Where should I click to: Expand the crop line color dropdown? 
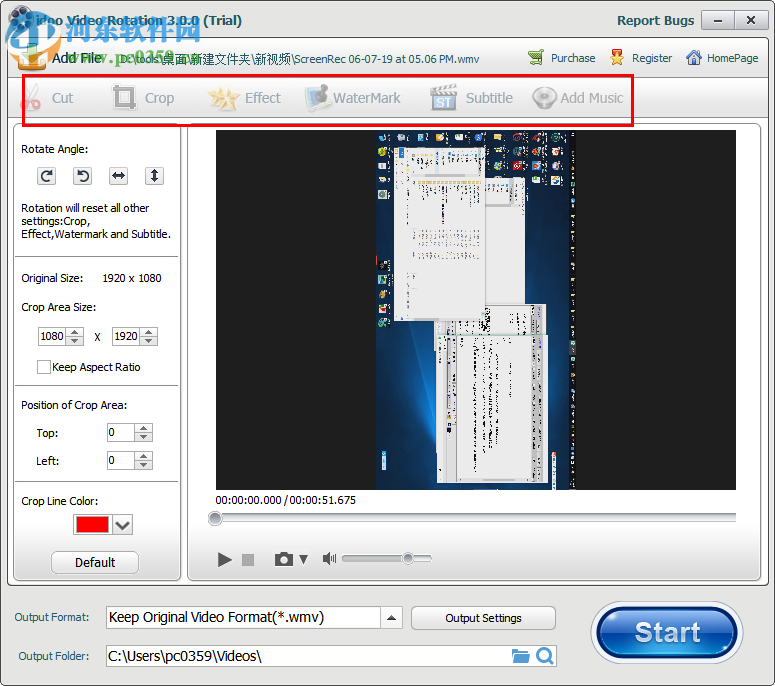pos(123,524)
